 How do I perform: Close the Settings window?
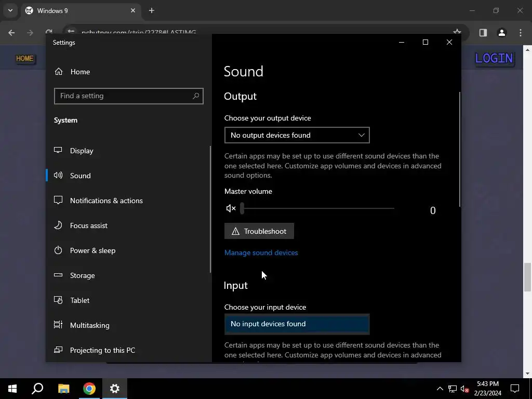(x=449, y=42)
